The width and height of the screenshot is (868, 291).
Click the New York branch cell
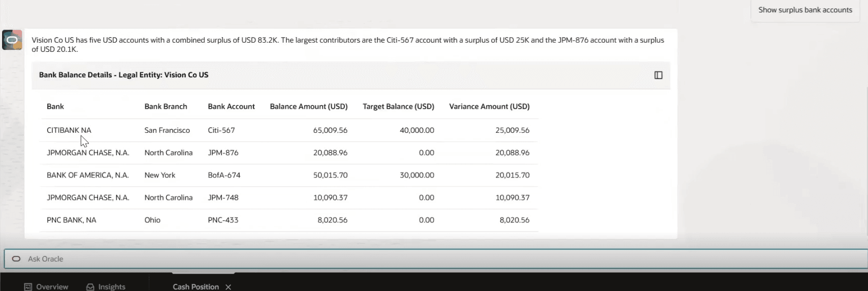(x=159, y=175)
